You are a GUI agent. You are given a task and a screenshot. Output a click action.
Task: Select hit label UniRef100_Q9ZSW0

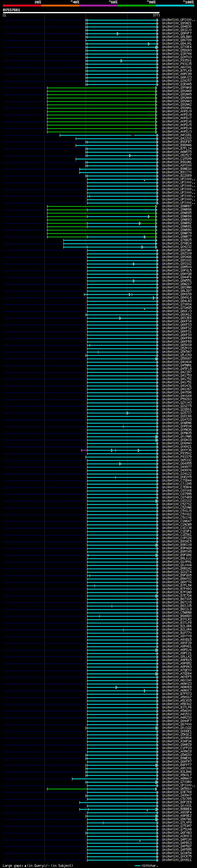coord(177,250)
